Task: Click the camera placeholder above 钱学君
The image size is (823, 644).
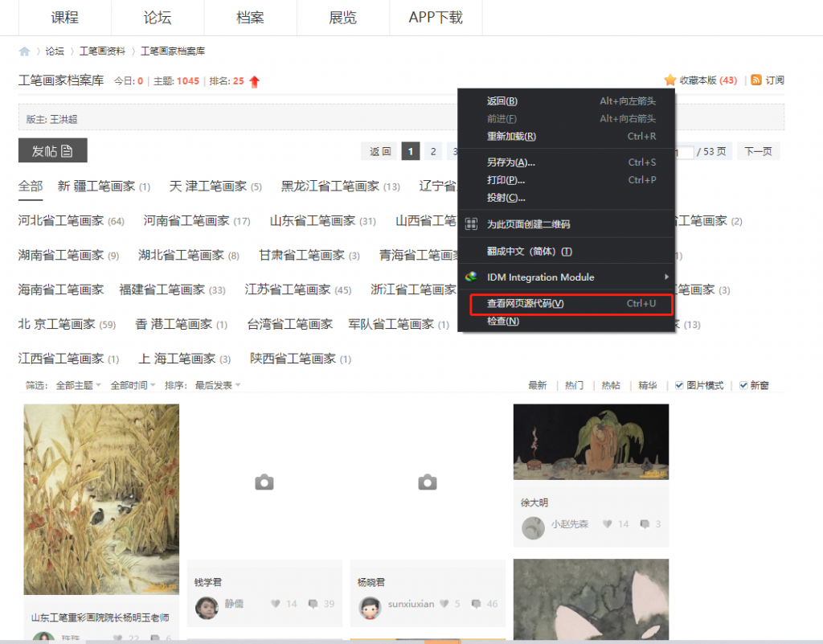Action: click(264, 482)
